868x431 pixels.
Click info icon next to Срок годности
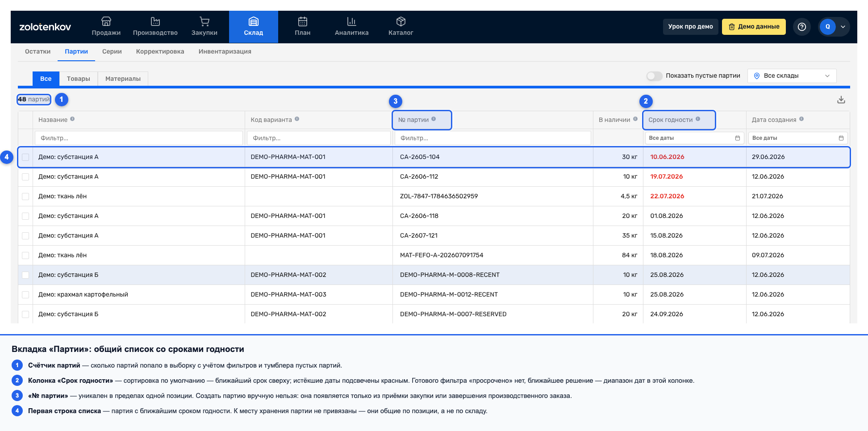click(x=698, y=119)
